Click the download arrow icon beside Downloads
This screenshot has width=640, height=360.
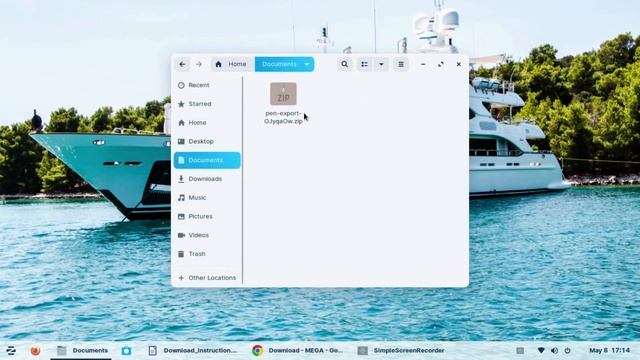pos(181,179)
